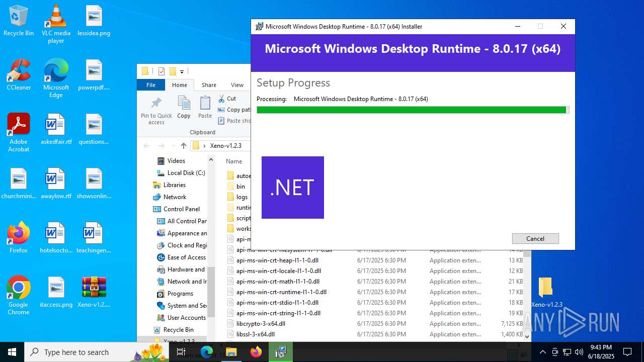Image resolution: width=644 pixels, height=362 pixels.
Task: Sort files by the Name column header
Action: pyautogui.click(x=234, y=161)
